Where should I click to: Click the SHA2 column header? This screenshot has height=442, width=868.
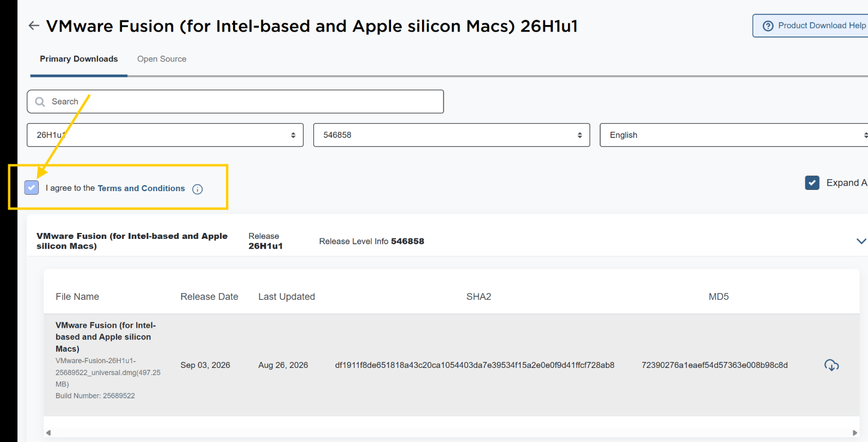479,297
